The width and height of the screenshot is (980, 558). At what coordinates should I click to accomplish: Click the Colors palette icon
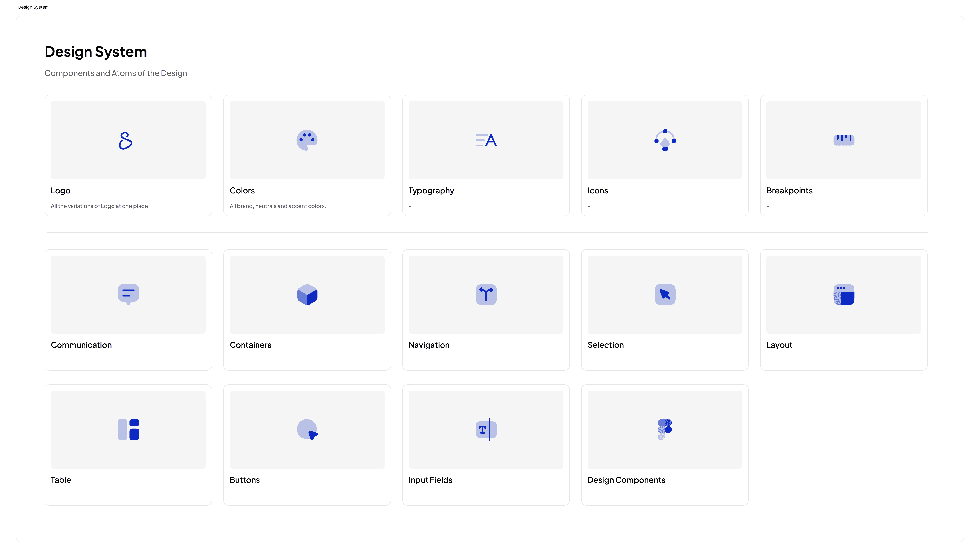pos(307,140)
